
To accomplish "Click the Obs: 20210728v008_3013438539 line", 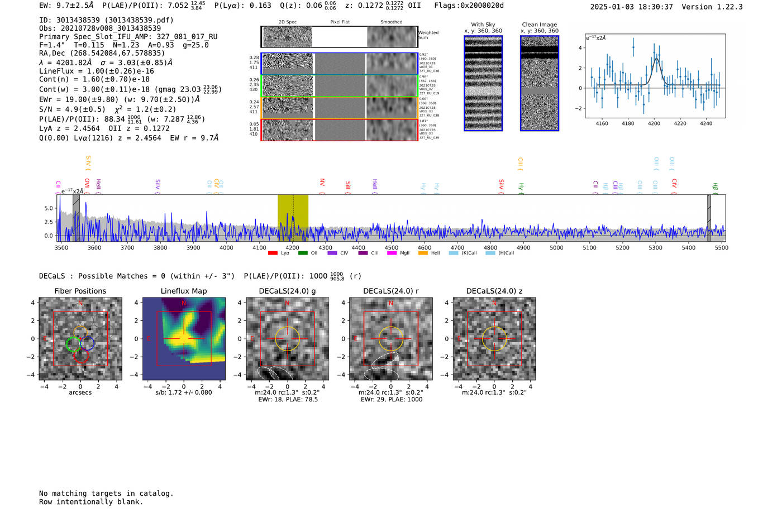I will [100, 28].
